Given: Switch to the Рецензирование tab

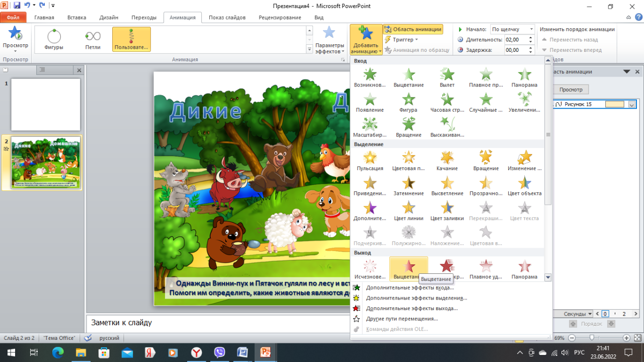Looking at the screenshot, I should point(280,18).
